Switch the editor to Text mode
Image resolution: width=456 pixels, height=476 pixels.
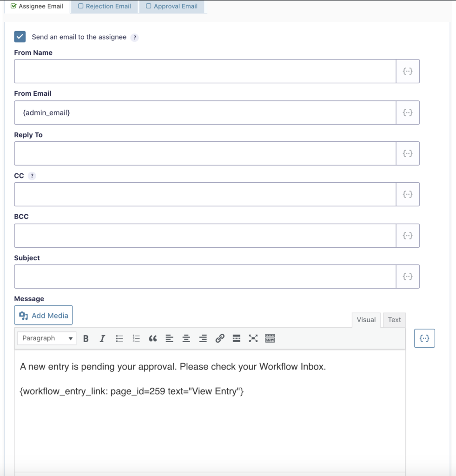[394, 320]
